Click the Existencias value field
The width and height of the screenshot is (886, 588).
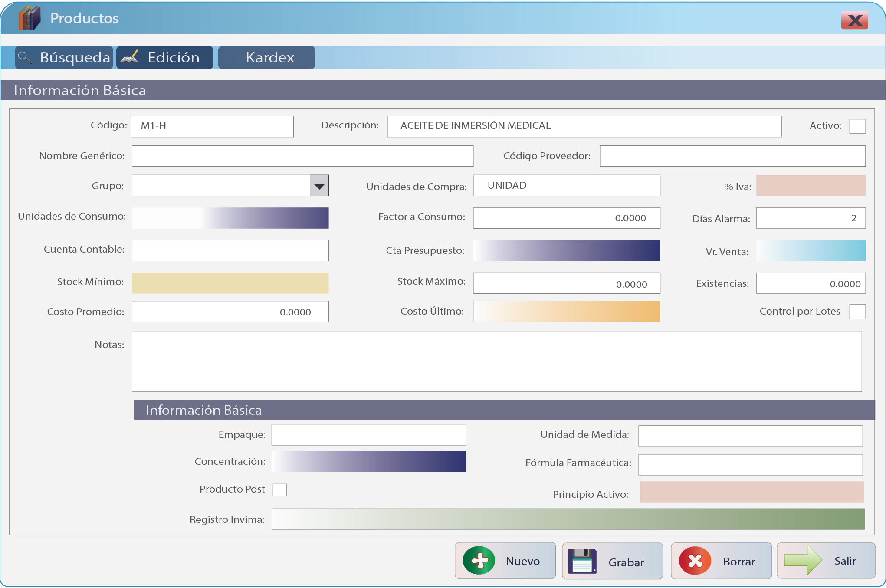[x=811, y=283]
